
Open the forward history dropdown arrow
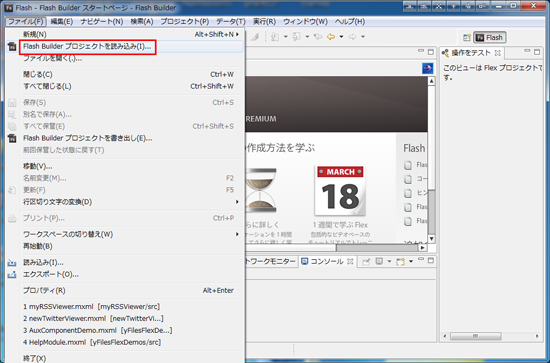pos(363,37)
